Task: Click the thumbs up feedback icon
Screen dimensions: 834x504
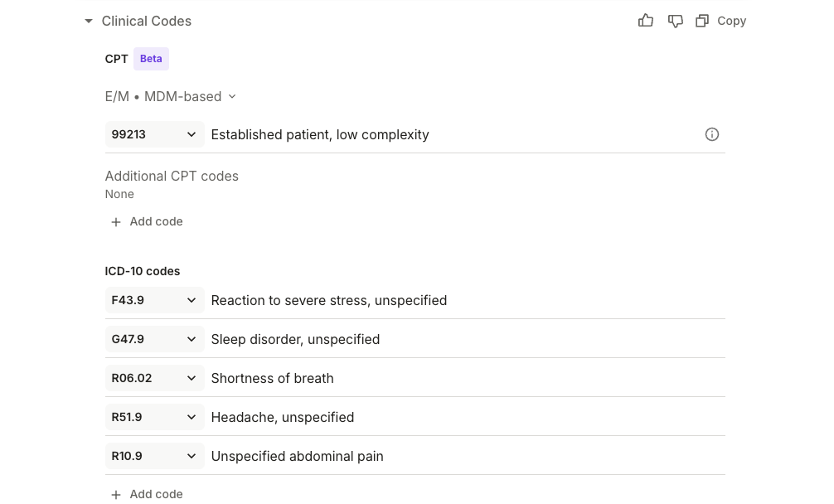Action: tap(646, 21)
